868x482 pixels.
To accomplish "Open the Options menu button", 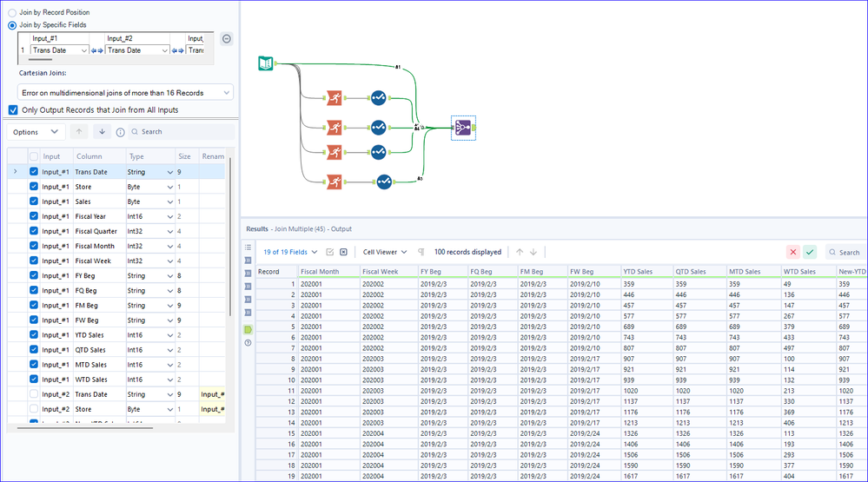I will 35,132.
